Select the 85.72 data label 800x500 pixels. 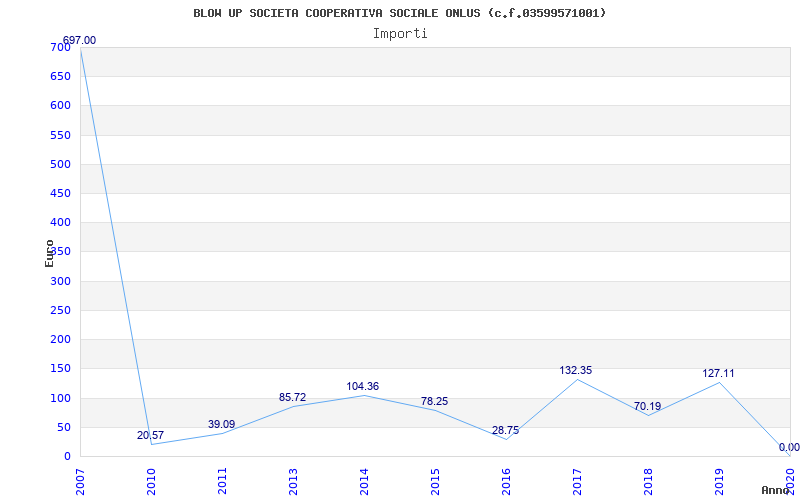292,397
